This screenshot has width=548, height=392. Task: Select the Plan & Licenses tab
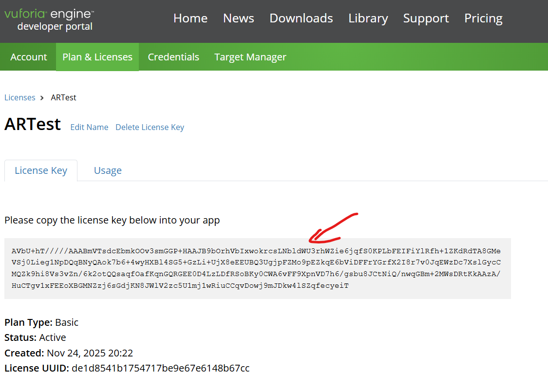click(x=97, y=57)
